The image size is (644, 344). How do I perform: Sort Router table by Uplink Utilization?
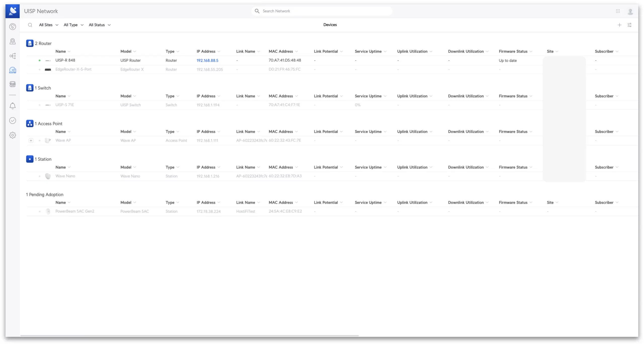point(415,51)
